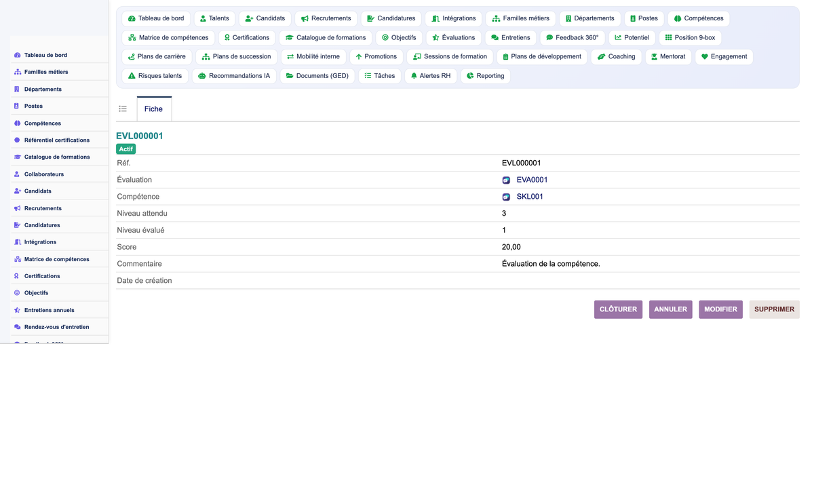Open Plans de succession chip
Image resolution: width=814 pixels, height=504 pixels.
pos(236,56)
